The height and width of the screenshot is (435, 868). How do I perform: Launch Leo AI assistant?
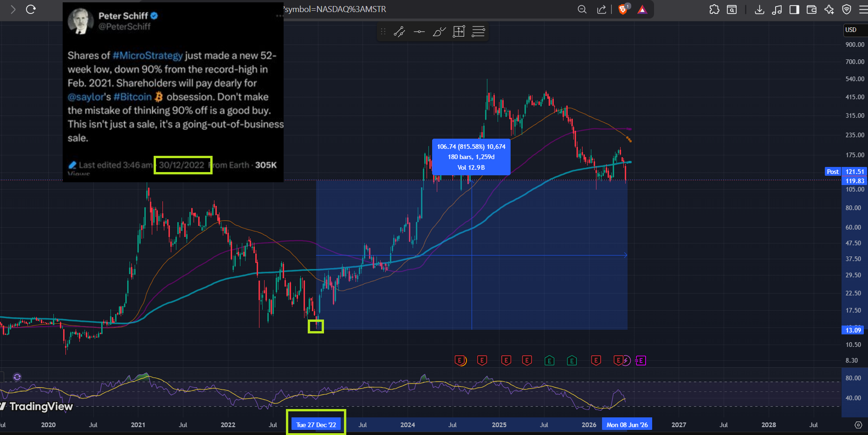click(x=829, y=9)
